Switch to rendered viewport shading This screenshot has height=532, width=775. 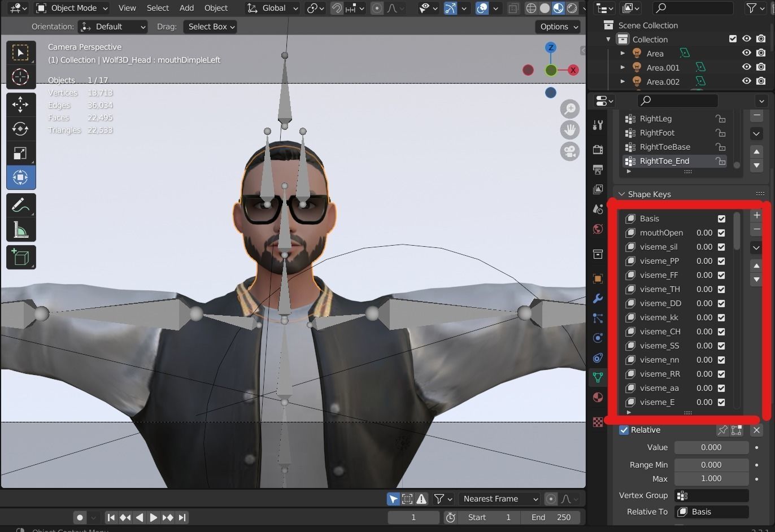[572, 8]
